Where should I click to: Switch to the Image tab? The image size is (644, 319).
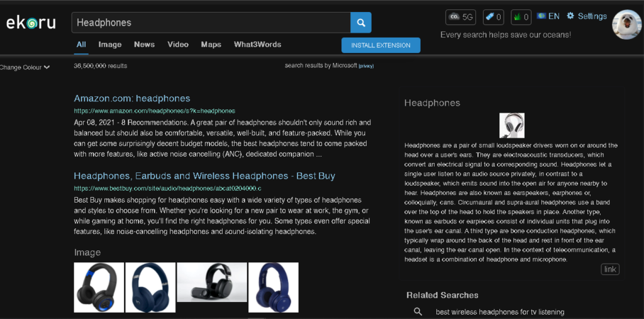tap(110, 45)
